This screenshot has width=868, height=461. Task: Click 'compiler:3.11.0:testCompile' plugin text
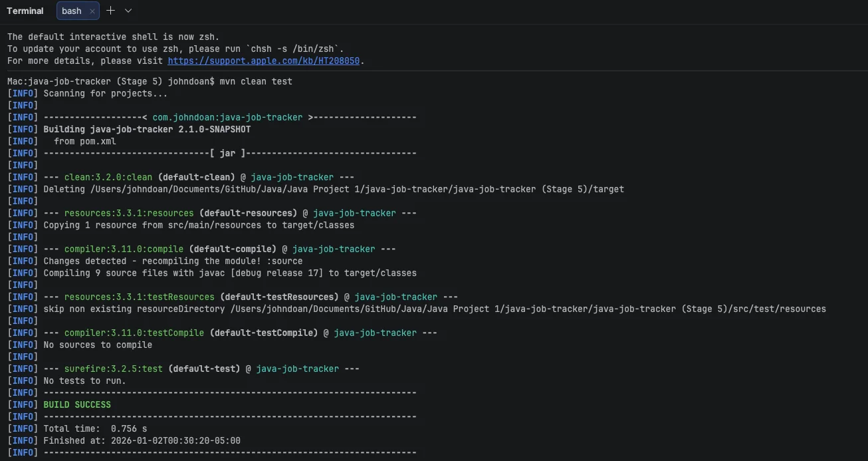[x=134, y=333]
